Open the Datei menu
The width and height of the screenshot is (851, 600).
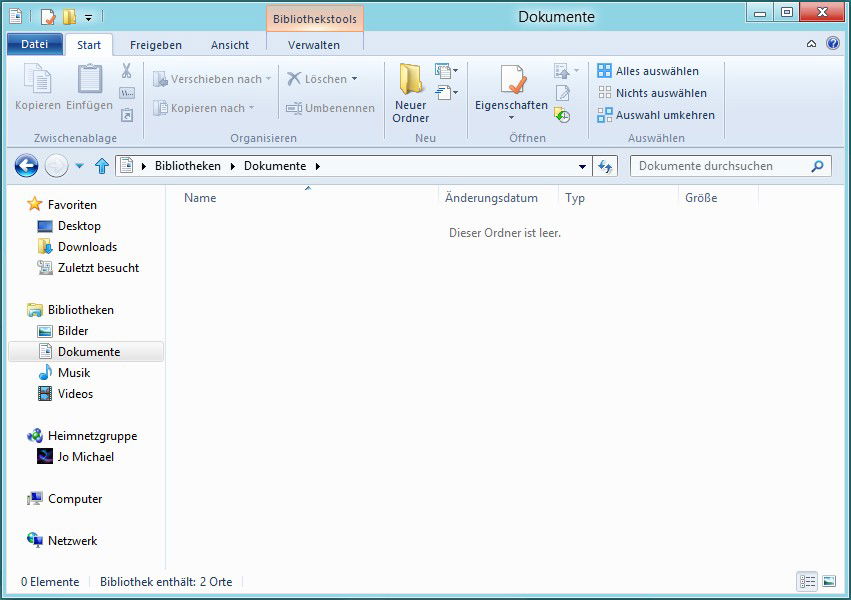click(35, 44)
